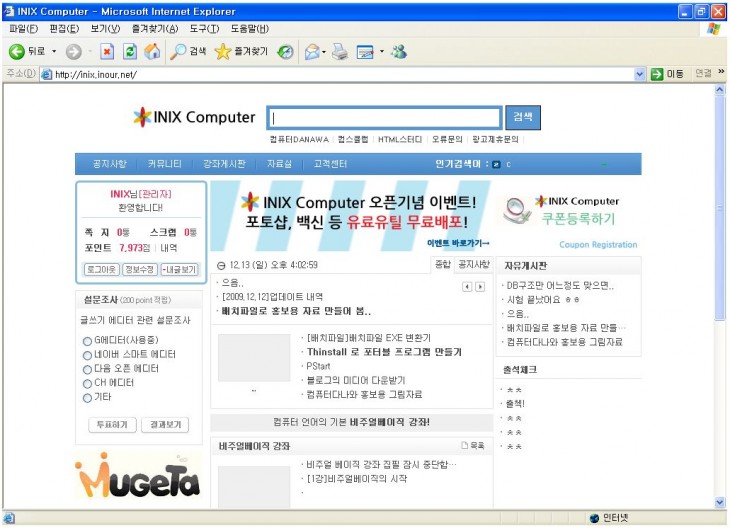
Task: Refresh the page with the toolbar icon
Action: tap(130, 52)
